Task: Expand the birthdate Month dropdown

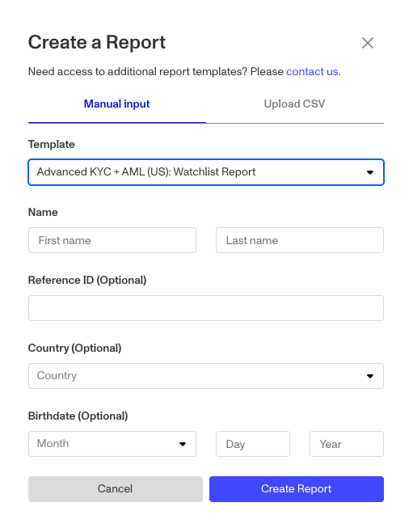Action: (112, 444)
